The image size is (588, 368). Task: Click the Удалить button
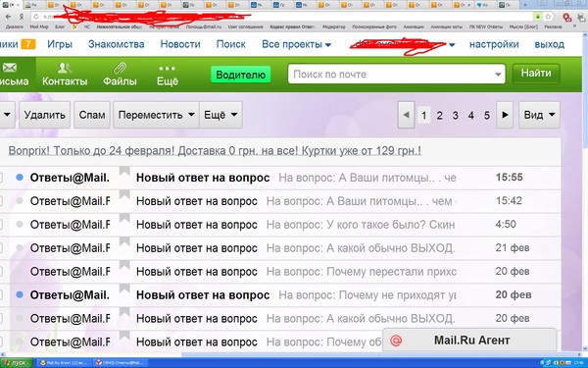pos(45,115)
